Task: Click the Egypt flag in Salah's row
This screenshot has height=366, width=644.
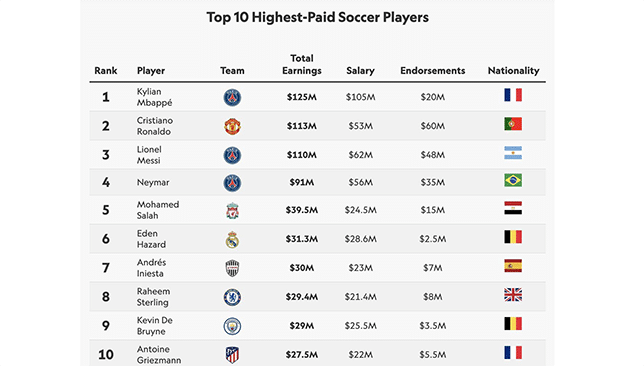Action: point(513,208)
